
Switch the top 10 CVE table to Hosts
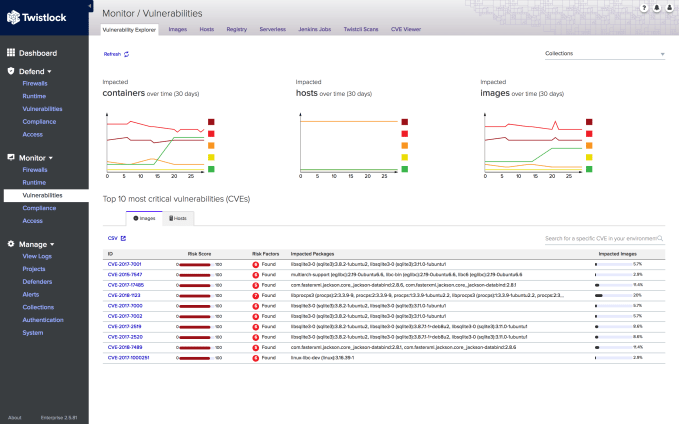point(177,217)
